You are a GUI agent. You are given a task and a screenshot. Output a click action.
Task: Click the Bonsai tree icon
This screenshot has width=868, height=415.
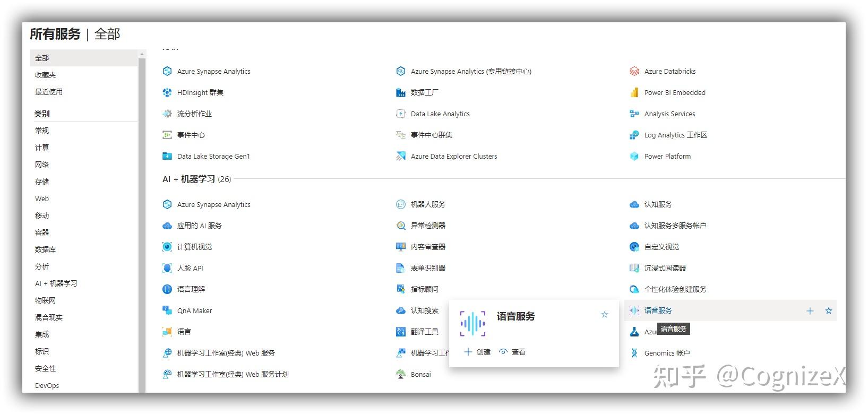pyautogui.click(x=401, y=374)
